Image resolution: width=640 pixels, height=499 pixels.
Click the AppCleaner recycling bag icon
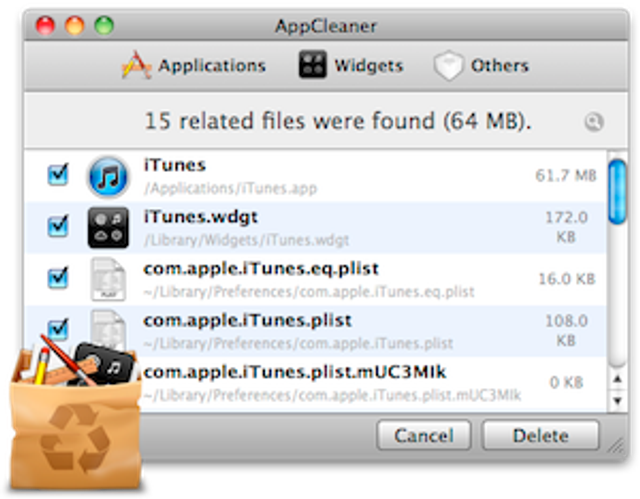(76, 412)
